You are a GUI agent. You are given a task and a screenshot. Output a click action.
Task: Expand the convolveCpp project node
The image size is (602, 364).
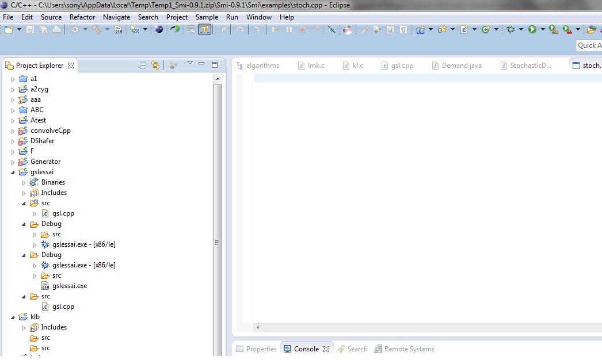(x=13, y=131)
